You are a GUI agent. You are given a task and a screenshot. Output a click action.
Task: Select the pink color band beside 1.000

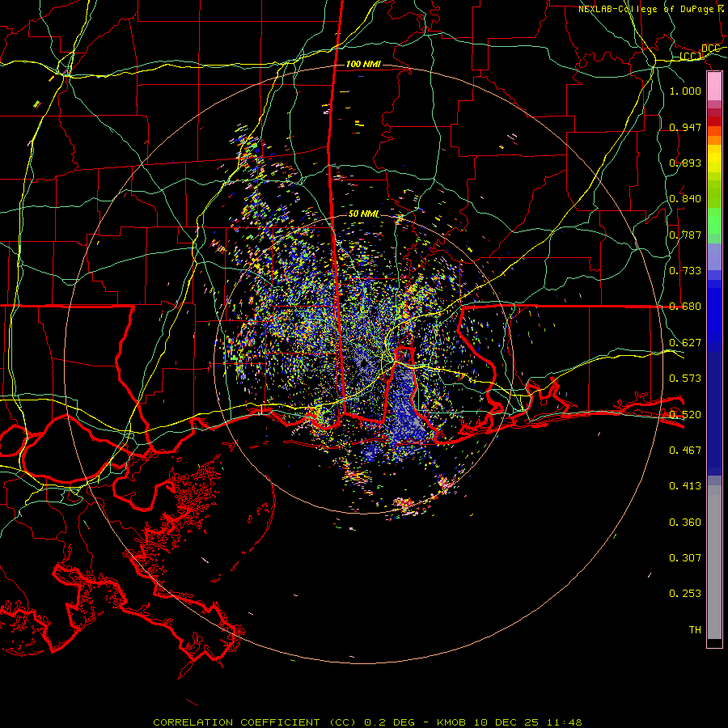pyautogui.click(x=714, y=87)
